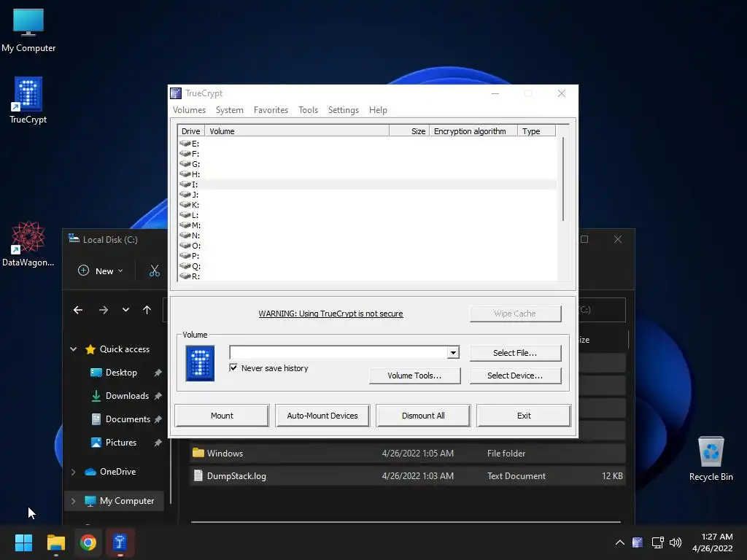Click the File Explorer horizontal scrollbar
The image size is (747, 560).
406,522
